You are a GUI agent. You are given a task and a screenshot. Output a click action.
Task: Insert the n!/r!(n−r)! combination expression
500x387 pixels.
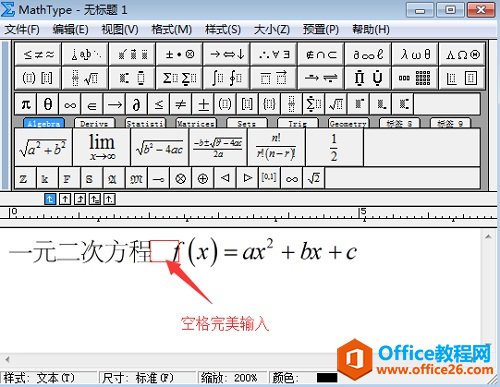tap(276, 147)
